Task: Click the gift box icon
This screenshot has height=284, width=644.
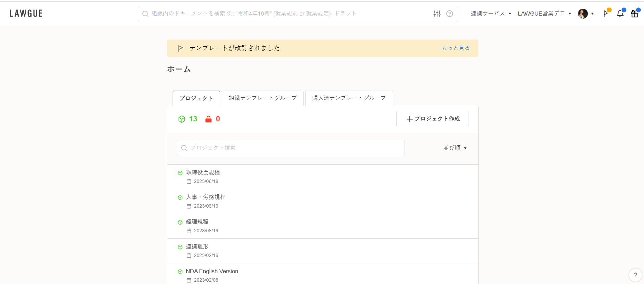Action: pyautogui.click(x=635, y=14)
